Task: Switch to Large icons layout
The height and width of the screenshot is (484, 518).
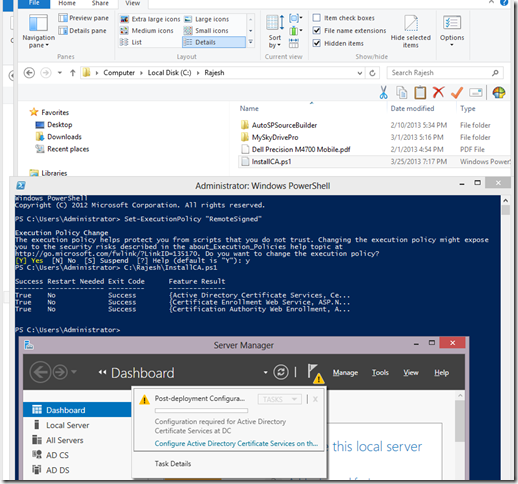Action: tap(207, 19)
